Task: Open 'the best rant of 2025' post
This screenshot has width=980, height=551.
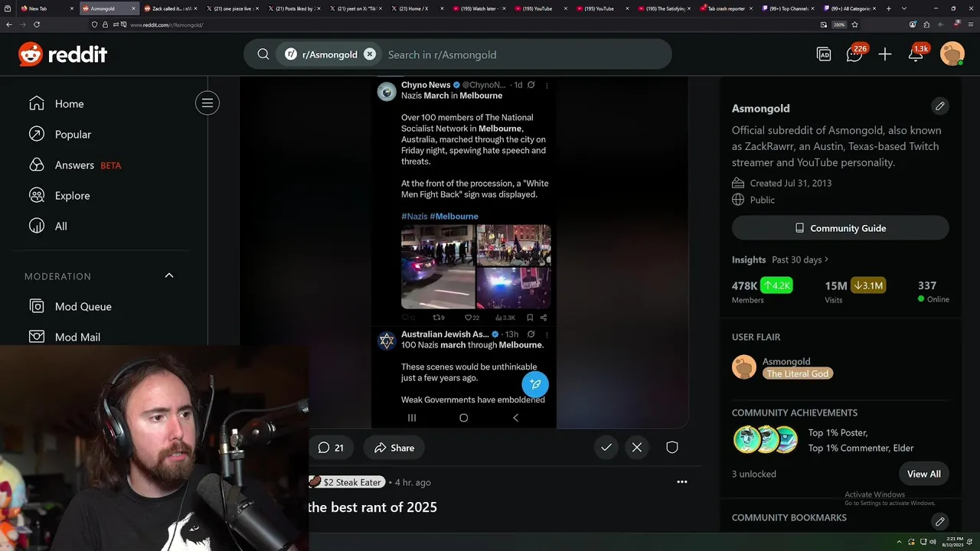Action: (372, 507)
